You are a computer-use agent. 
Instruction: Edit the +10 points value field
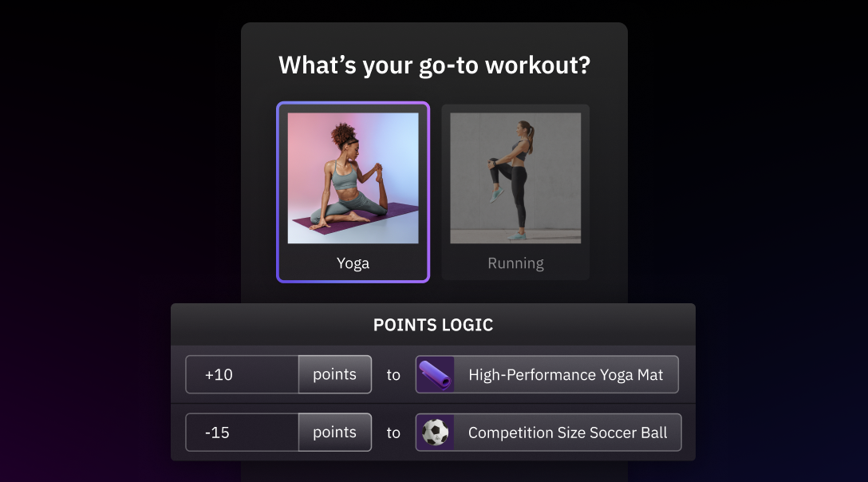pyautogui.click(x=243, y=374)
